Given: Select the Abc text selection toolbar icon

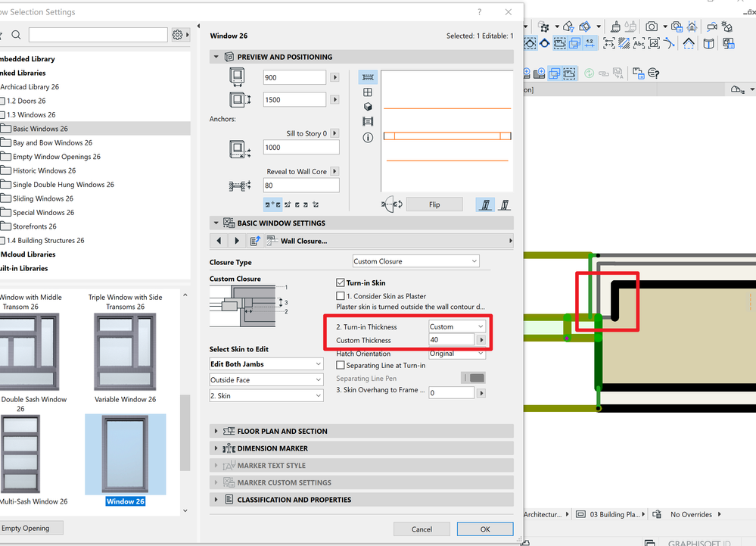Looking at the screenshot, I should pos(639,43).
